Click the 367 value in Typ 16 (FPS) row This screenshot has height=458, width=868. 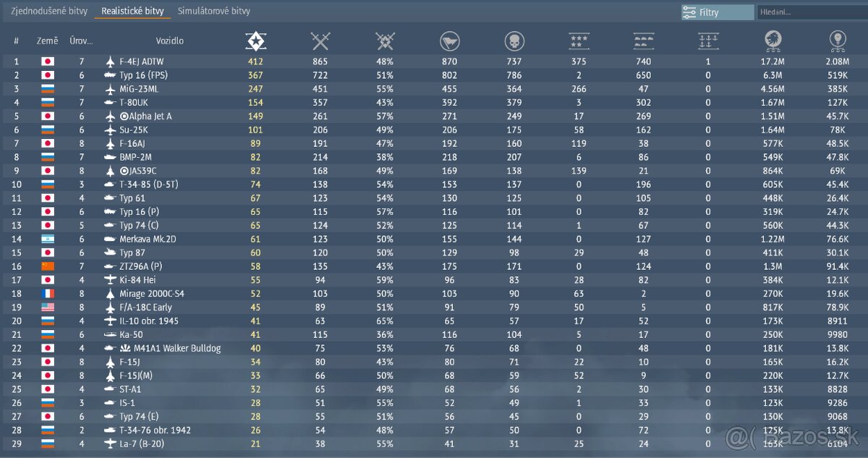[255, 75]
